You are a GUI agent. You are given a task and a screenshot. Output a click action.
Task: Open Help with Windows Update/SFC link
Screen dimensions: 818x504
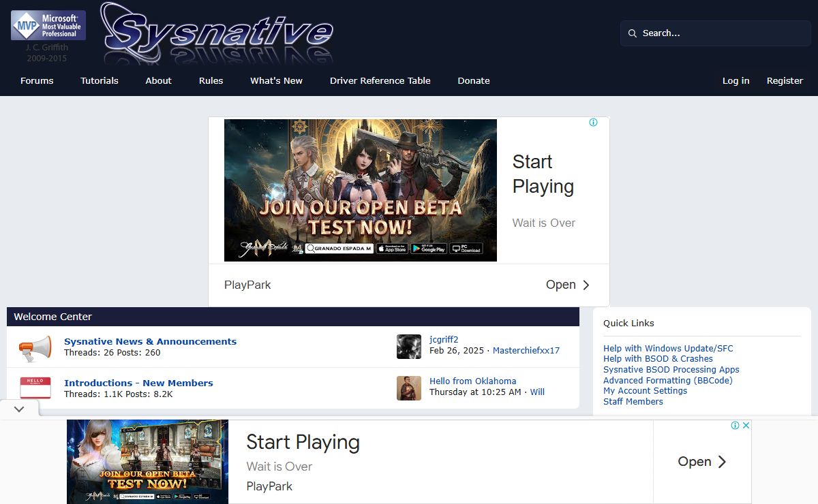pos(668,349)
